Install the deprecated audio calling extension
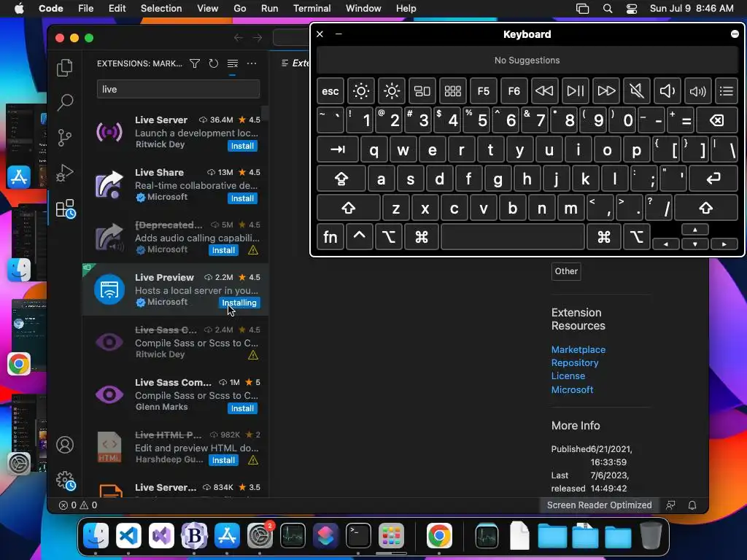Viewport: 747px width, 560px height. [x=223, y=250]
